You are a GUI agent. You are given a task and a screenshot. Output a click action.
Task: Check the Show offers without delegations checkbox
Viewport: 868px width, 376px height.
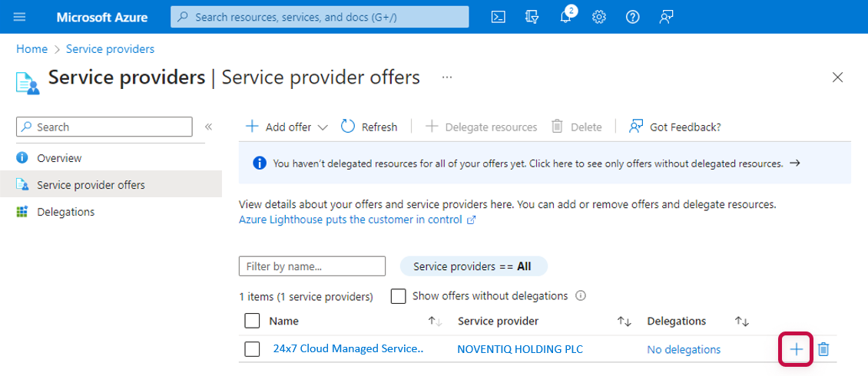[399, 296]
